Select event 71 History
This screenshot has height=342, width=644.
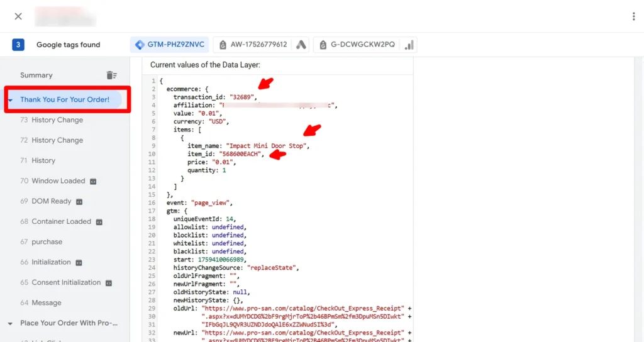pos(37,160)
